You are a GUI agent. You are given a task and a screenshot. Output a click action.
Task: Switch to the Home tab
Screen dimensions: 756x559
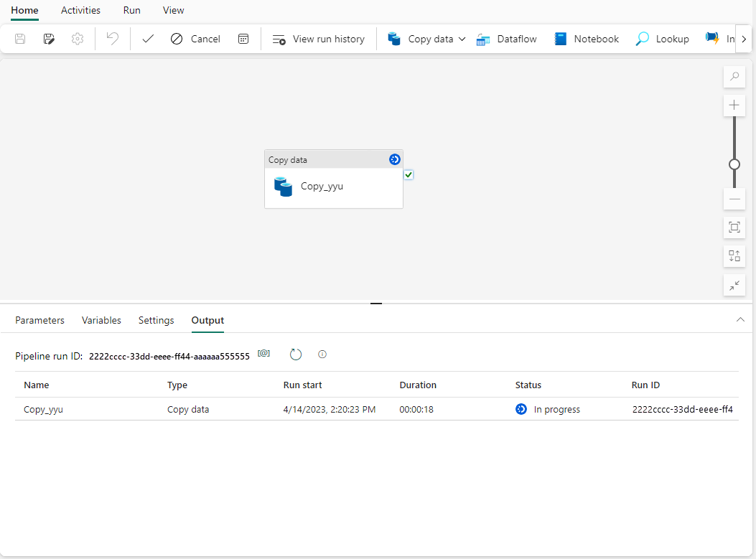24,10
